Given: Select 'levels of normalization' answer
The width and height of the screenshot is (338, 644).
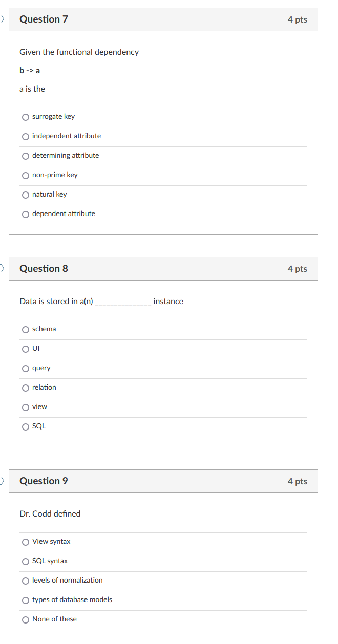Looking at the screenshot, I should (x=26, y=581).
